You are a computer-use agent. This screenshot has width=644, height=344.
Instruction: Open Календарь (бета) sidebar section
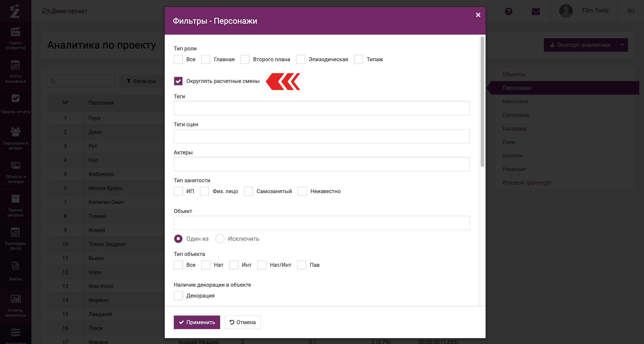(x=16, y=239)
